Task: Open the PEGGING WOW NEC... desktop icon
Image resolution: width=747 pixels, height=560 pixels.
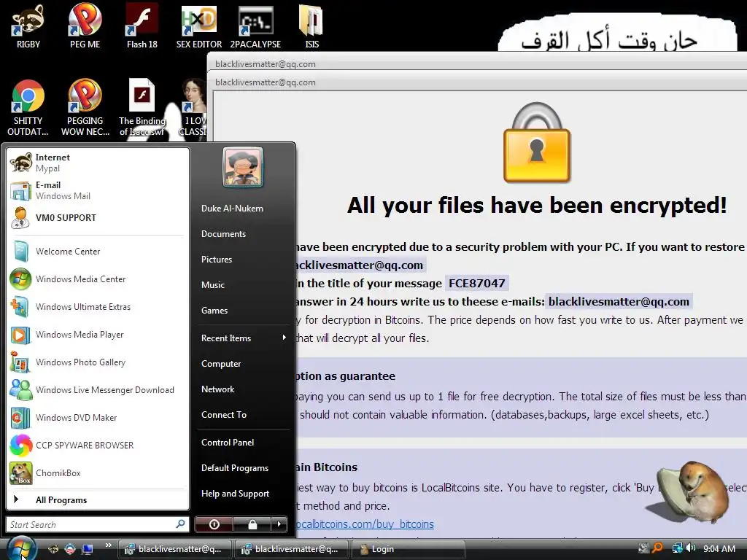Action: [x=85, y=108]
